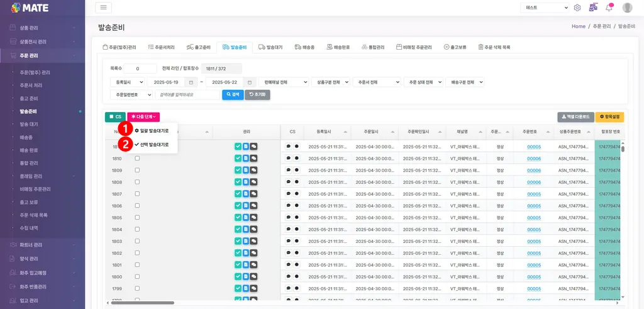Viewport: 644px width, 309px height.
Task: Switch to the 발송대기 tab
Action: click(x=271, y=47)
